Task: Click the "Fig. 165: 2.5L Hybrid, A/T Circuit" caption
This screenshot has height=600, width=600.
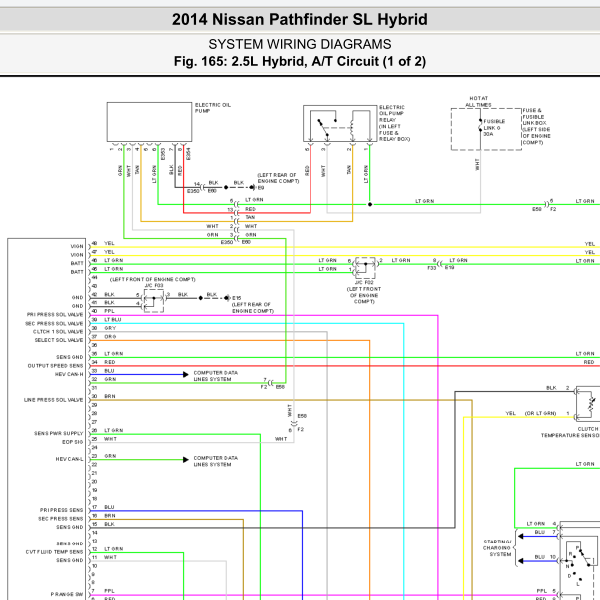Action: pos(300,61)
